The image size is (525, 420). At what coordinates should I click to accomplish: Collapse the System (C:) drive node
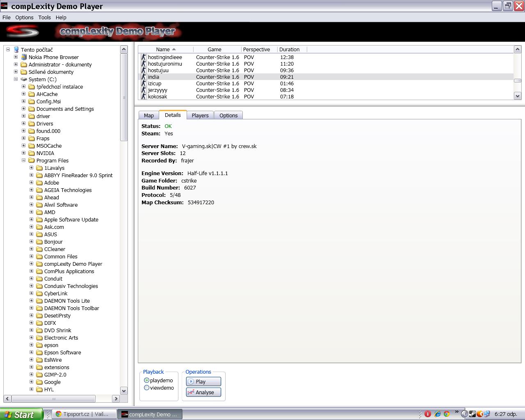pos(16,79)
